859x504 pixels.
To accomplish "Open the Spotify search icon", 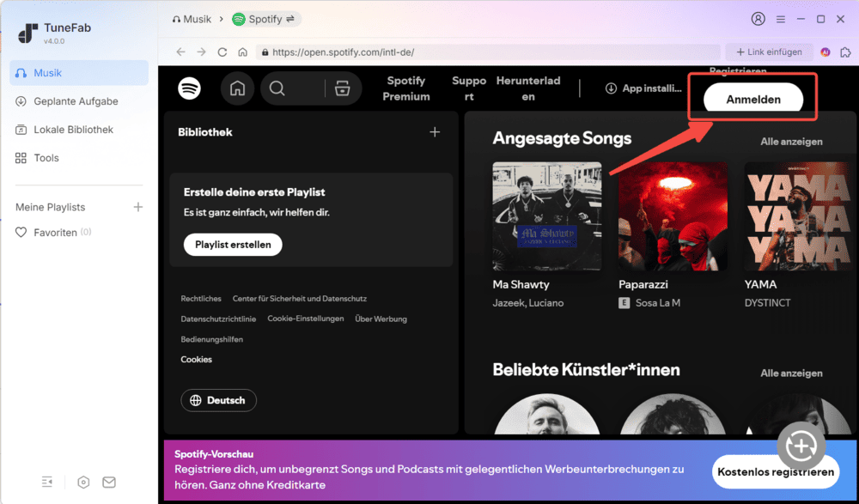I will click(277, 88).
